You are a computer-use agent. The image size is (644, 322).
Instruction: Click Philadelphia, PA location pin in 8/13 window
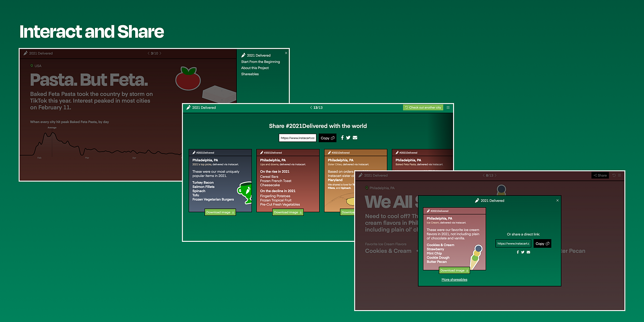[366, 188]
